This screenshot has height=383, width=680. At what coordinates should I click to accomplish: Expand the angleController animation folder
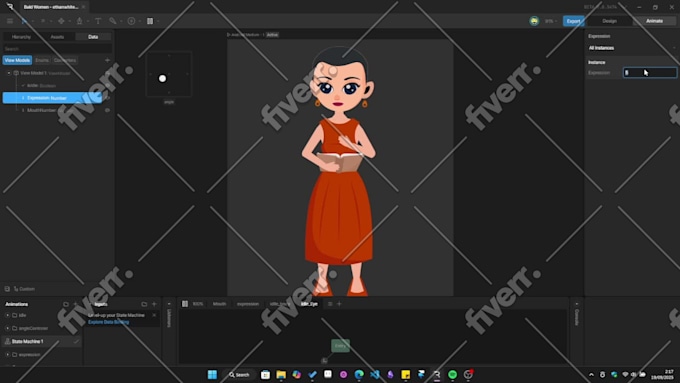coord(7,328)
